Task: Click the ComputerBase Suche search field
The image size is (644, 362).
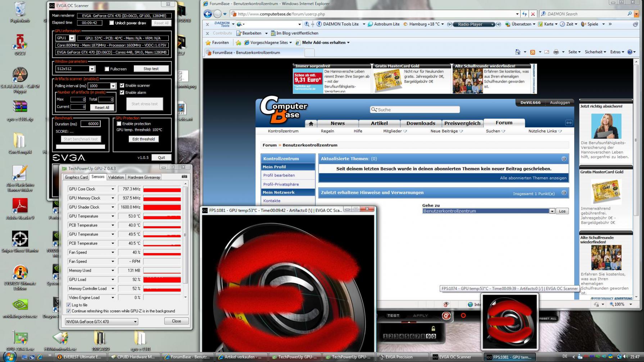Action: 415,110
